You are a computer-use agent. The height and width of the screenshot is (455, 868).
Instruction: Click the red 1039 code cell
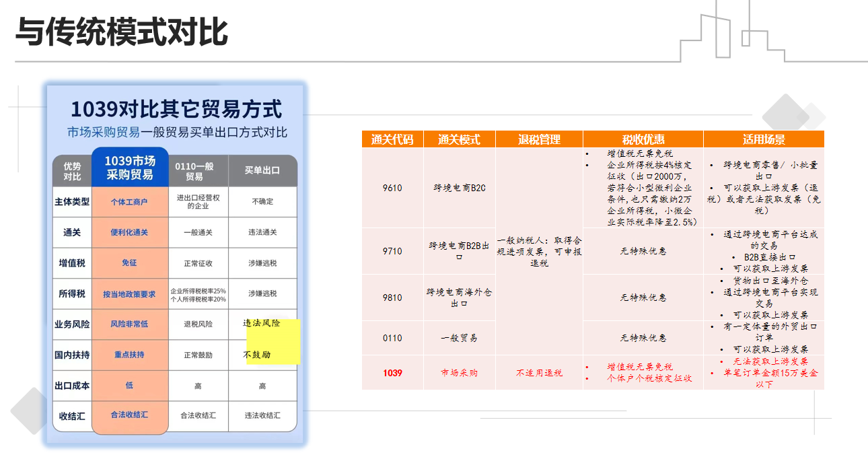(x=392, y=372)
